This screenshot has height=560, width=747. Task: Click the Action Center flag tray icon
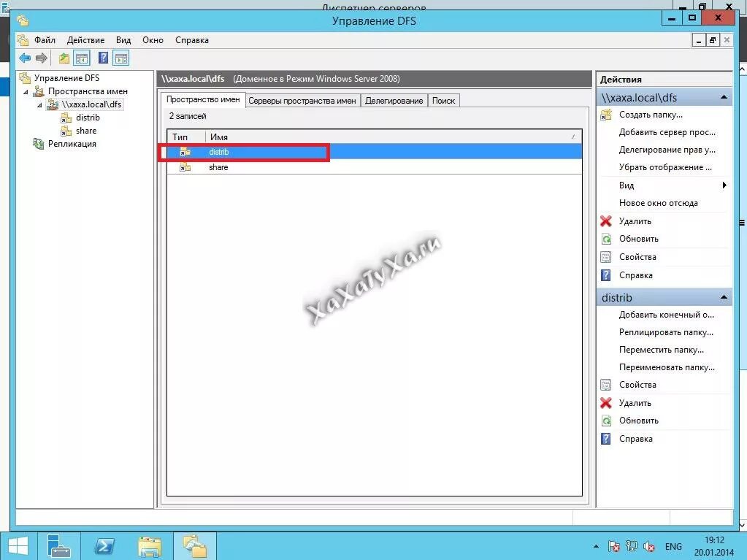pos(614,546)
